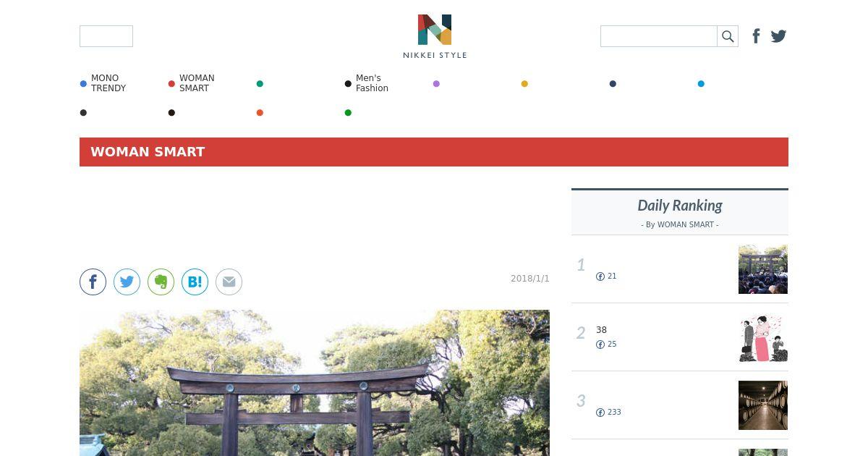Open ranking 1 shrine crowd thumbnail
This screenshot has width=868, height=456.
763,269
